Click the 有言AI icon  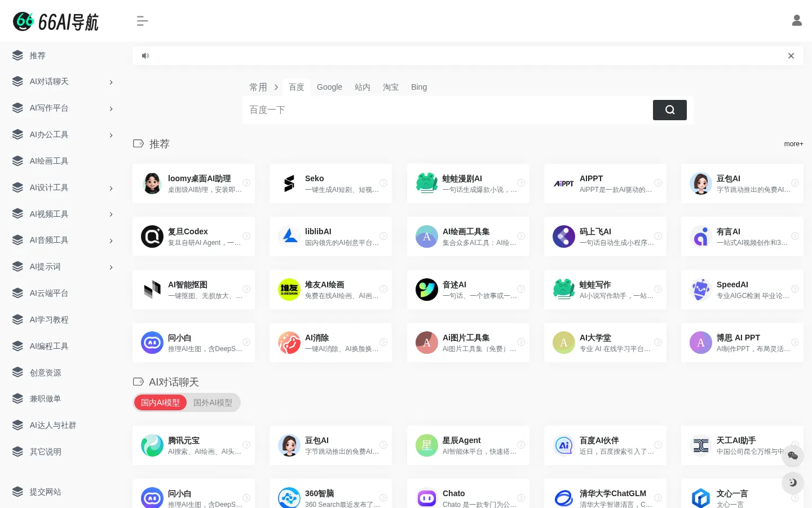pos(701,237)
